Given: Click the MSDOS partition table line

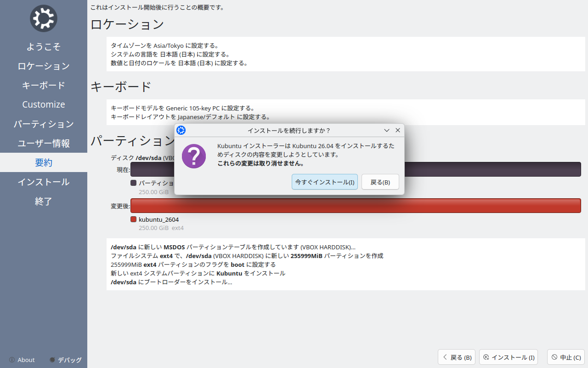Looking at the screenshot, I should pyautogui.click(x=233, y=247).
